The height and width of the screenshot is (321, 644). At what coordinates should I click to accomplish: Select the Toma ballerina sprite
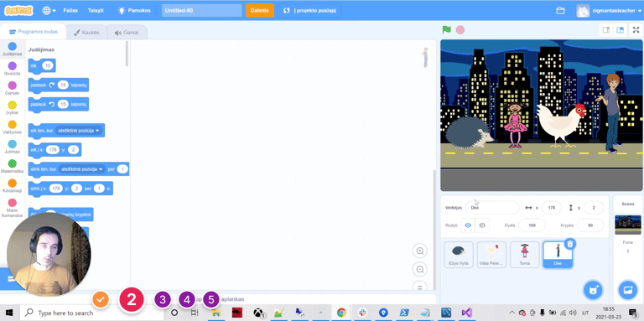pyautogui.click(x=525, y=255)
